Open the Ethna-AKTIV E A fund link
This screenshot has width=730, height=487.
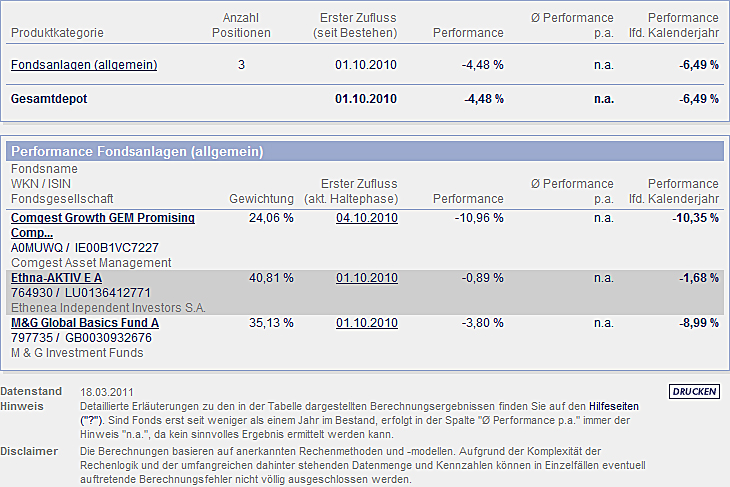click(56, 277)
